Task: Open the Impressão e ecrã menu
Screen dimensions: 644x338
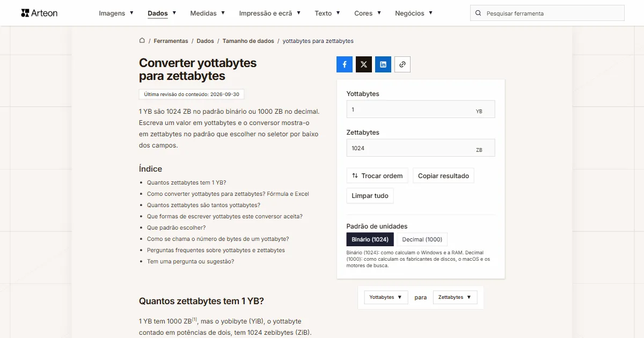Action: pyautogui.click(x=270, y=13)
